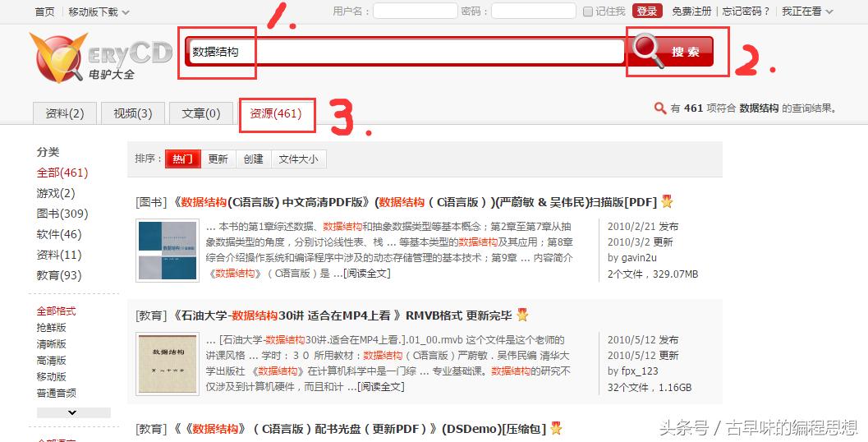Click 2010/2/21 发布 date text

tap(643, 227)
